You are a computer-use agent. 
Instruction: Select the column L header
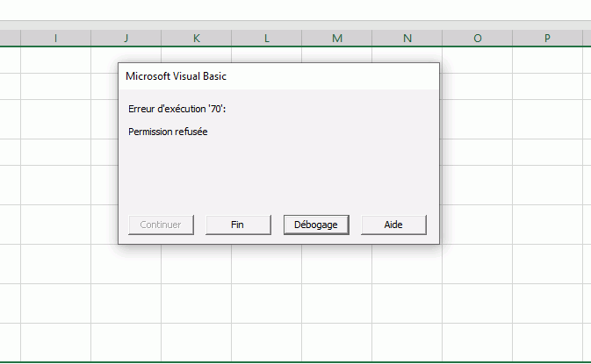point(266,38)
